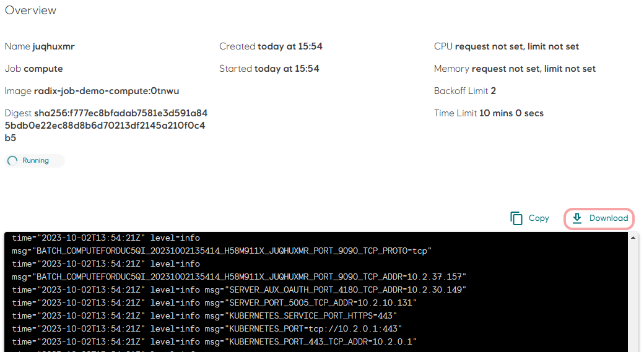Click the SERVER_PORT_5005_TCP_ADDR log line
This screenshot has width=644, height=352.
coord(322,303)
